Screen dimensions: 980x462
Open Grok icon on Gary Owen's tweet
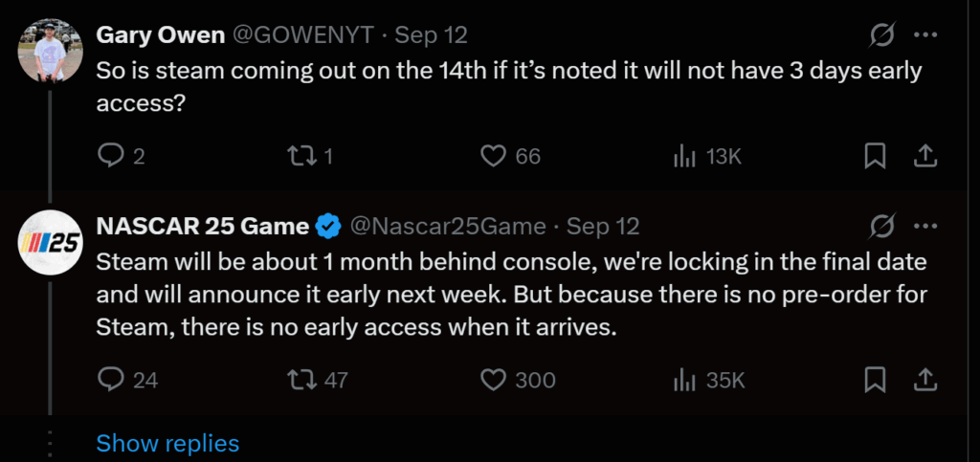[881, 36]
